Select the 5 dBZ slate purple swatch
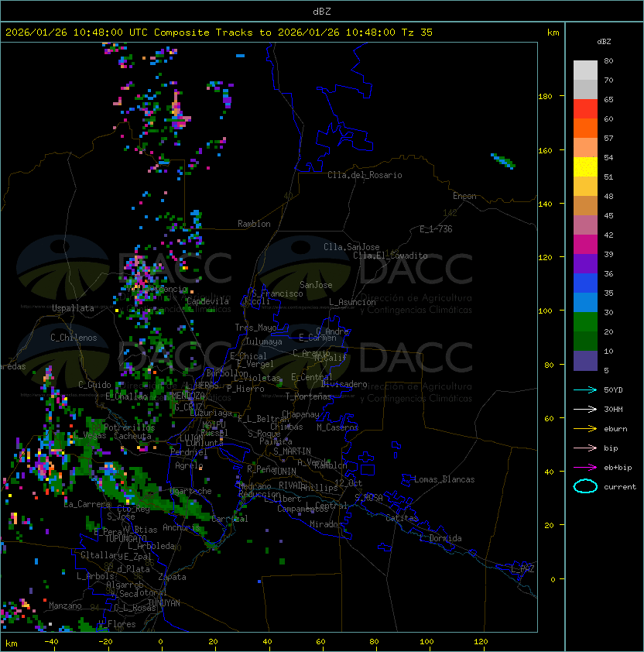This screenshot has width=644, height=652. [x=585, y=361]
